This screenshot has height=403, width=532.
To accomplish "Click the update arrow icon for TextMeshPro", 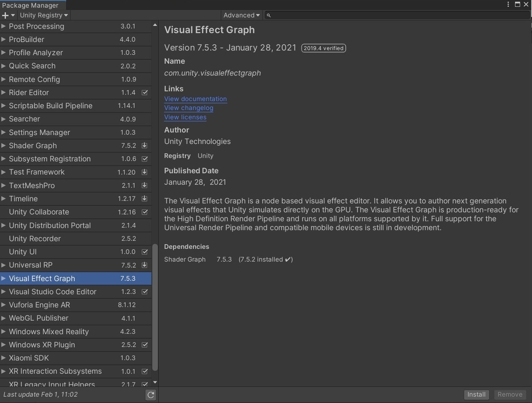I will (145, 186).
